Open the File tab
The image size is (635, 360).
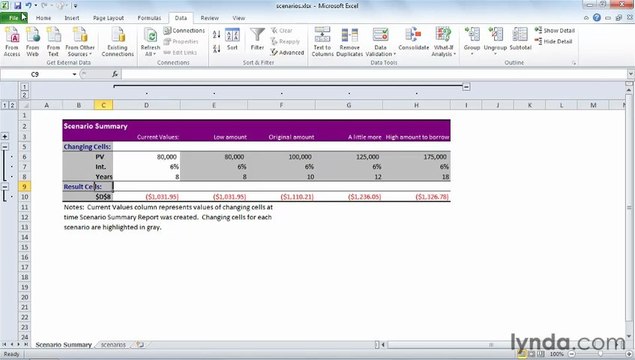point(14,18)
